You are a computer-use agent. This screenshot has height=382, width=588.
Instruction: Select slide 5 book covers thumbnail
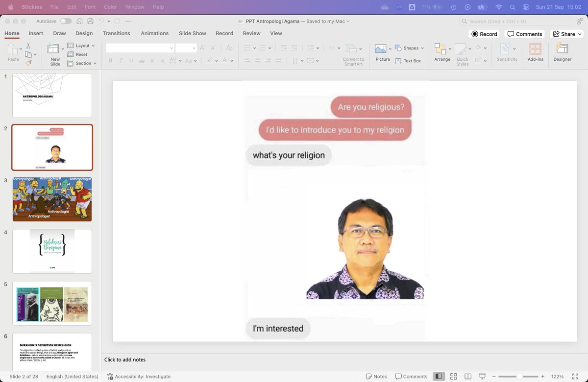52,303
